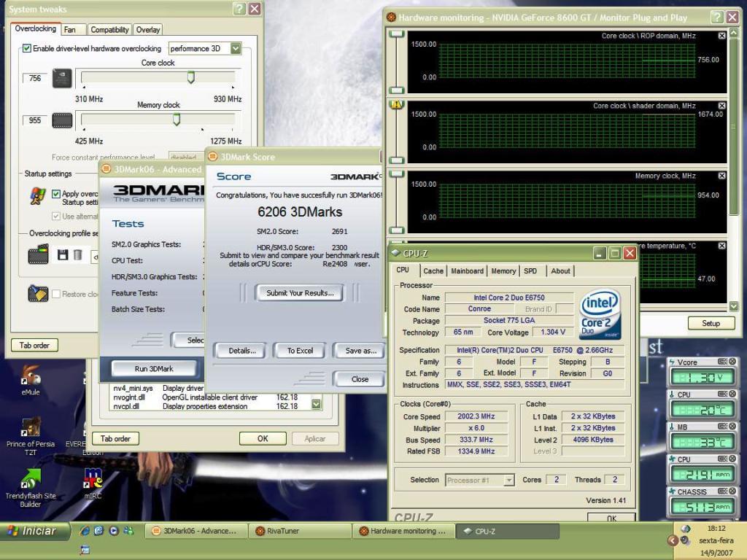This screenshot has width=747, height=560.
Task: Click Hardware monitoring scroll-up arrow
Action: (x=734, y=32)
